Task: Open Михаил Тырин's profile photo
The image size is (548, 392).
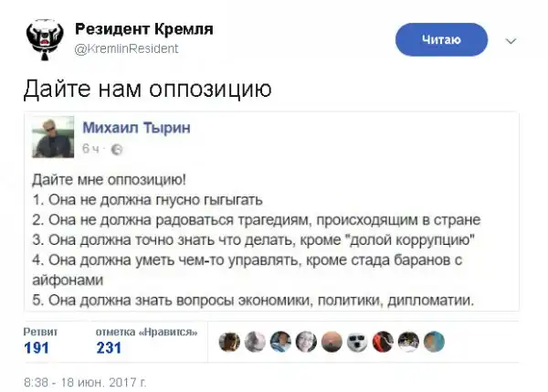Action: tap(53, 136)
